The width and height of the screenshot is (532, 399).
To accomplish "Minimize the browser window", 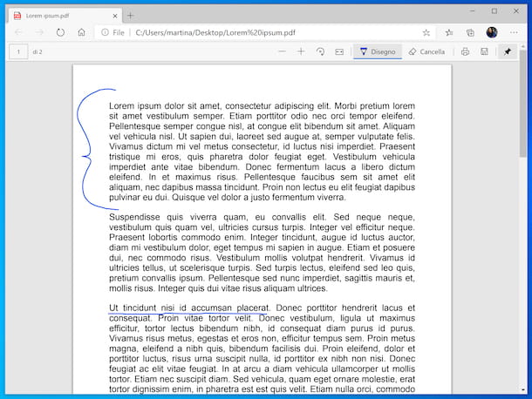I will tap(473, 11).
